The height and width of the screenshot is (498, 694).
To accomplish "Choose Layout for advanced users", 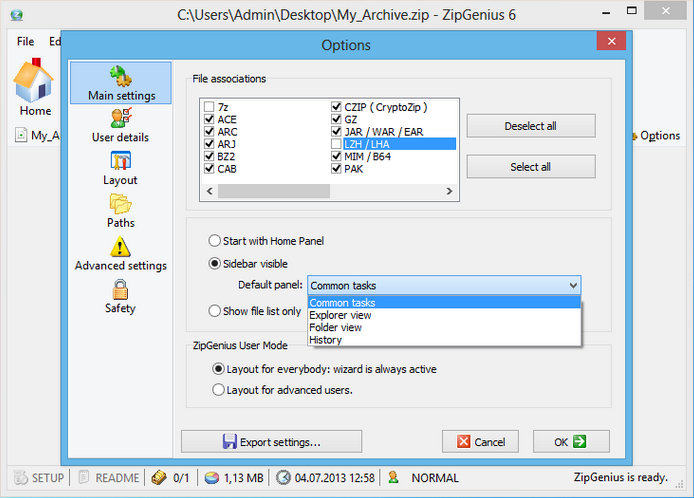I will pos(218,390).
